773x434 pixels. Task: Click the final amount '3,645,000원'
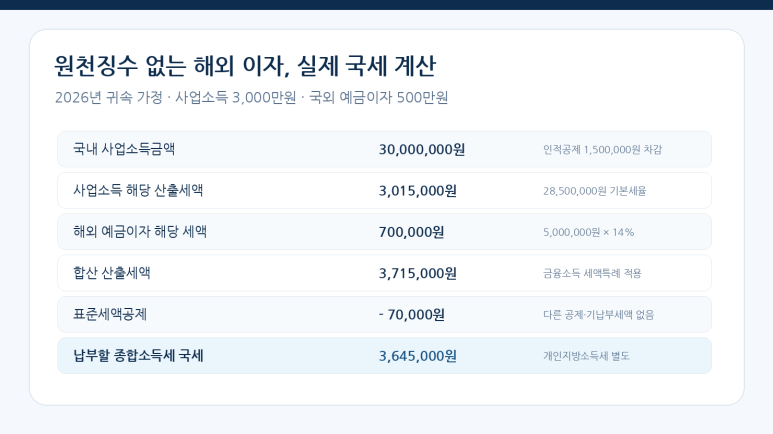(x=418, y=356)
